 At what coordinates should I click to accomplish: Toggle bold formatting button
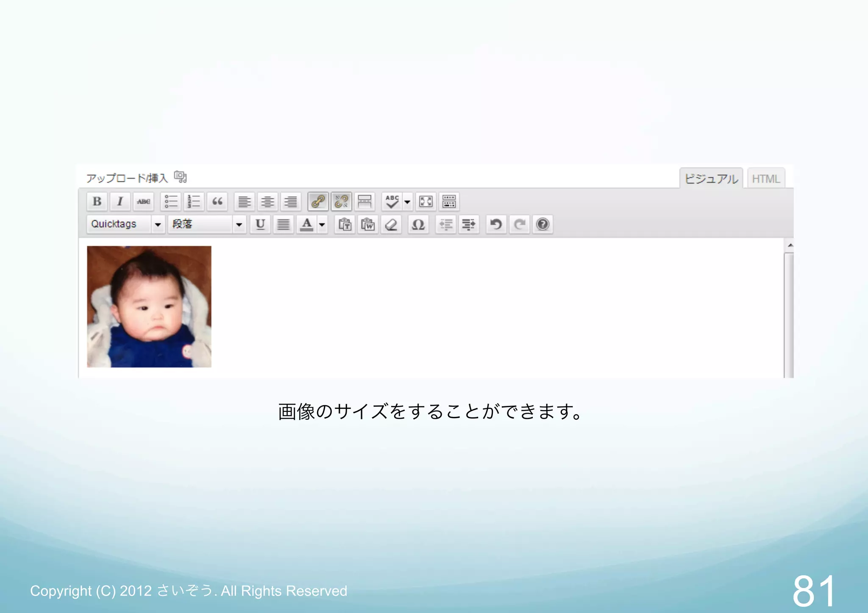97,202
